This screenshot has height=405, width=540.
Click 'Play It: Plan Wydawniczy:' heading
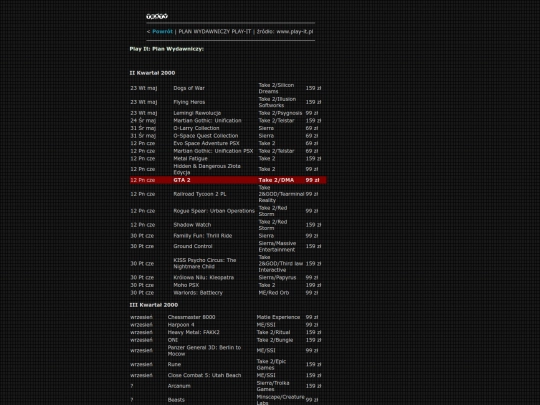[167, 49]
